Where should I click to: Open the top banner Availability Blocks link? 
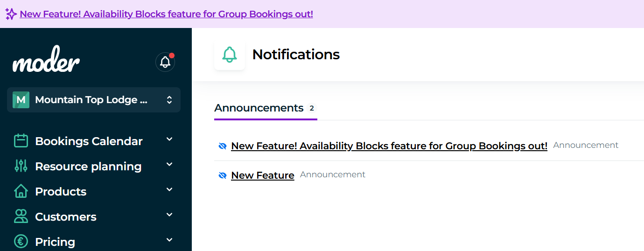click(x=166, y=14)
